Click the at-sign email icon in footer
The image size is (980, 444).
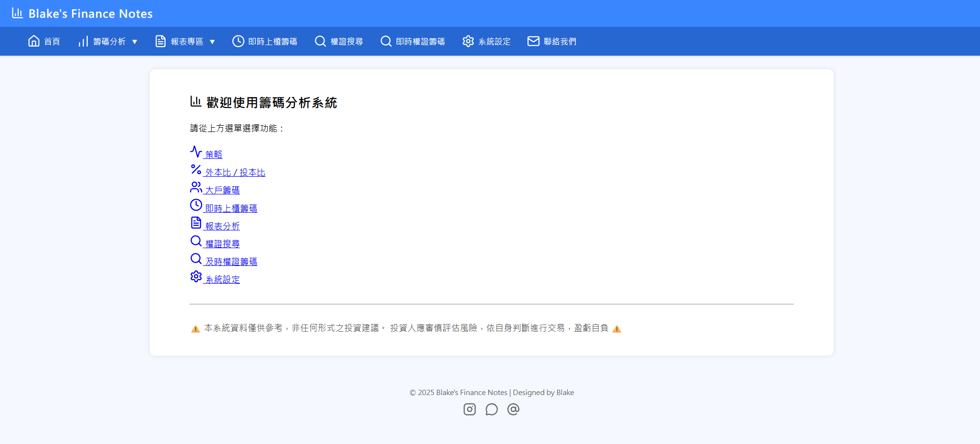pos(513,409)
